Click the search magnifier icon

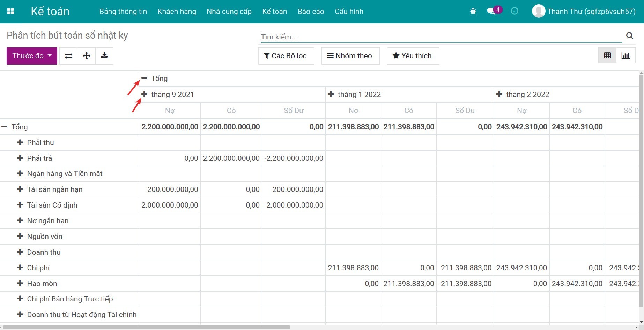[x=629, y=36]
